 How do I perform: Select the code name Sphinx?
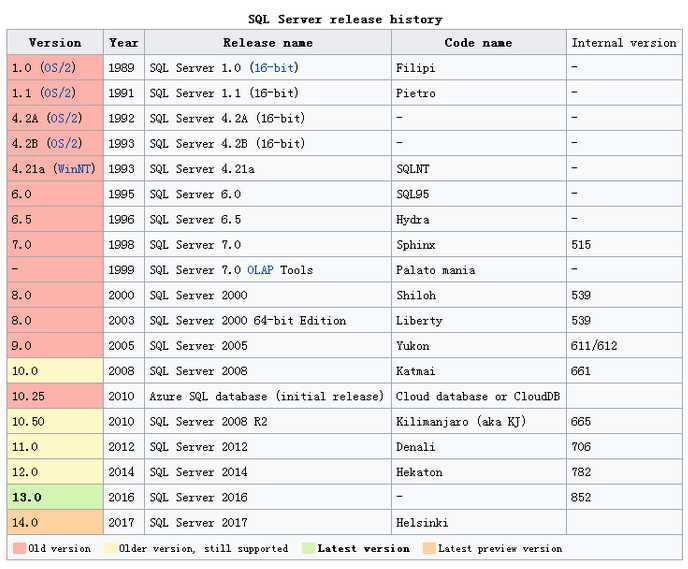(x=416, y=245)
